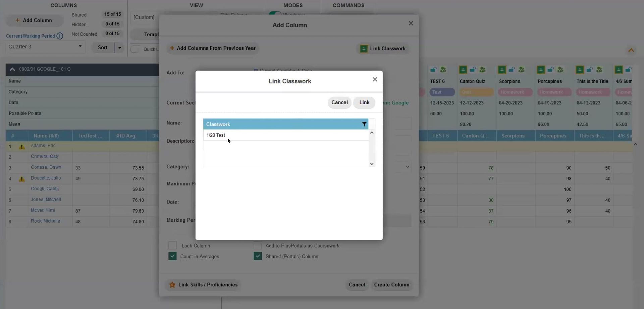Open student Chmura, Caty
This screenshot has width=644, height=309.
(x=45, y=157)
